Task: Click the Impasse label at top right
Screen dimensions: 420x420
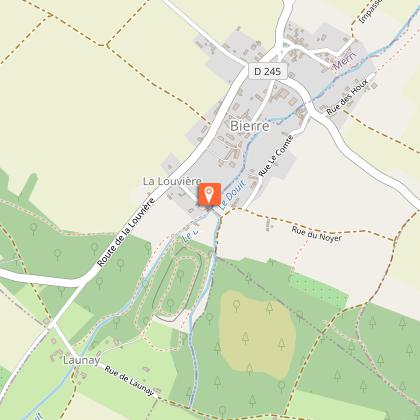Action: [x=371, y=11]
